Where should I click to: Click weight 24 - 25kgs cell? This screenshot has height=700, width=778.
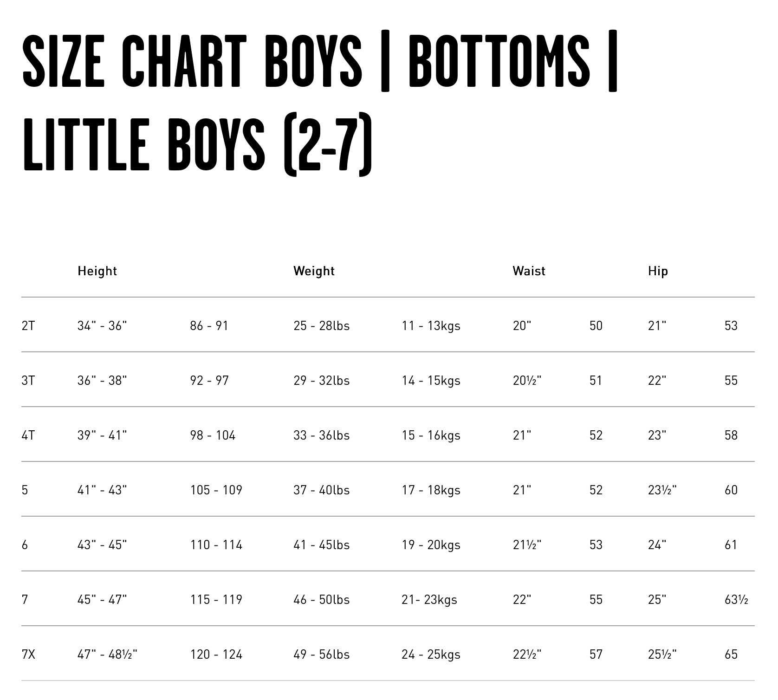(x=431, y=655)
